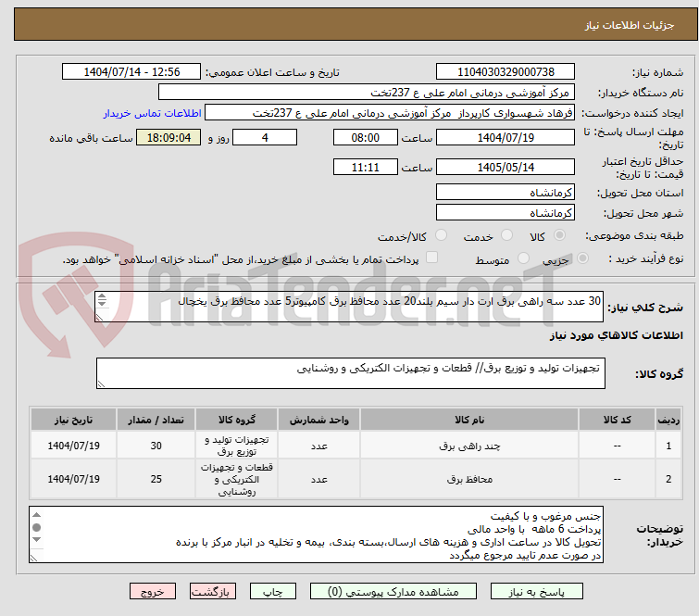The image size is (699, 616).
Task: Click the پاسخ به نیاز button
Action: pos(536,592)
